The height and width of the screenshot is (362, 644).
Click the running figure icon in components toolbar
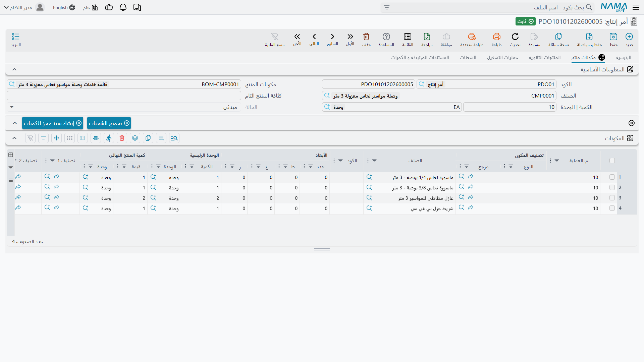pos(109,138)
